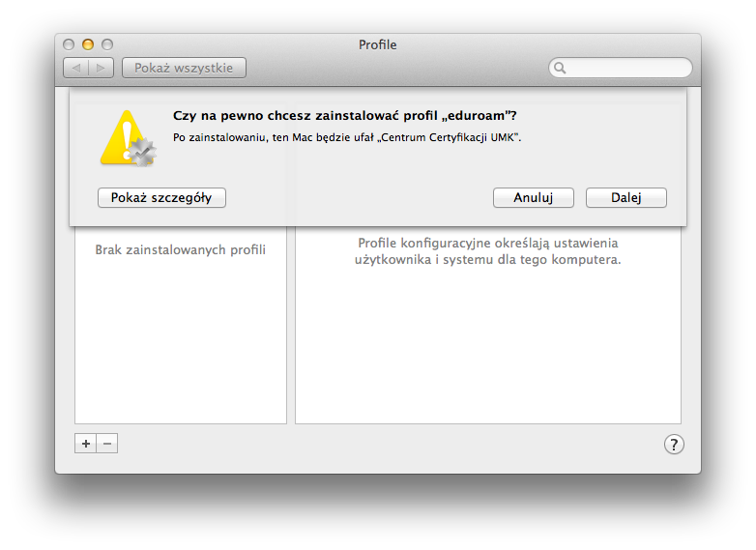Click the magnifying glass search icon

pyautogui.click(x=560, y=68)
